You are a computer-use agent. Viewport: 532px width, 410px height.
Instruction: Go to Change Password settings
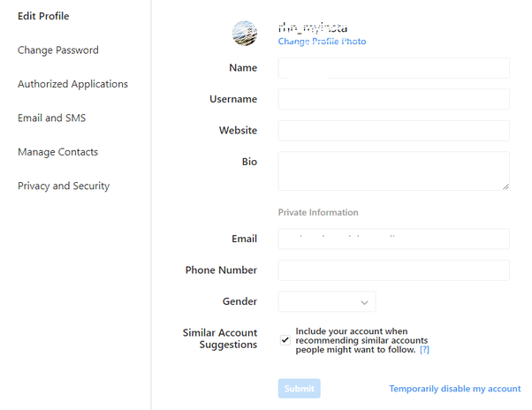[58, 50]
